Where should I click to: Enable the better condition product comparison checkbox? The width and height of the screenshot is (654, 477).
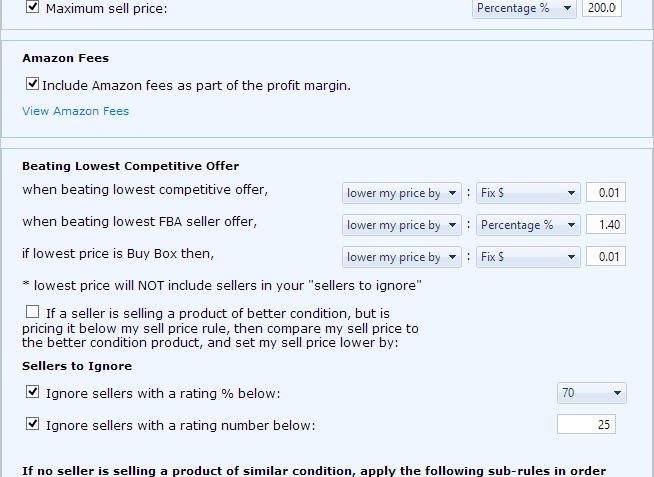click(32, 312)
